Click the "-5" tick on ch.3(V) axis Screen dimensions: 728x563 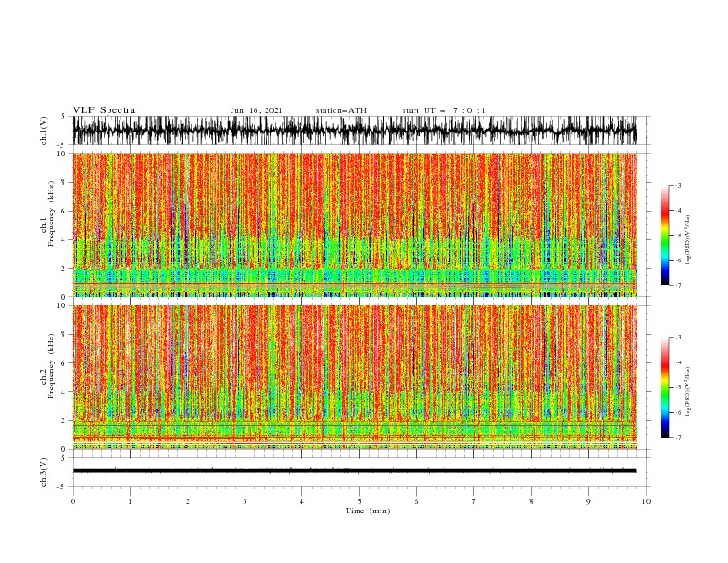pos(62,487)
